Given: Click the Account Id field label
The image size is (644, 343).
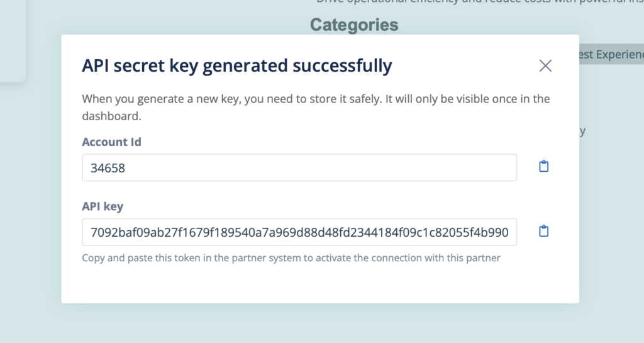Looking at the screenshot, I should point(111,142).
